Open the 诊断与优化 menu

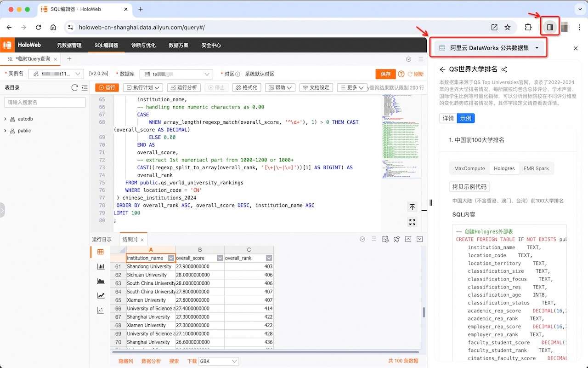pyautogui.click(x=143, y=46)
